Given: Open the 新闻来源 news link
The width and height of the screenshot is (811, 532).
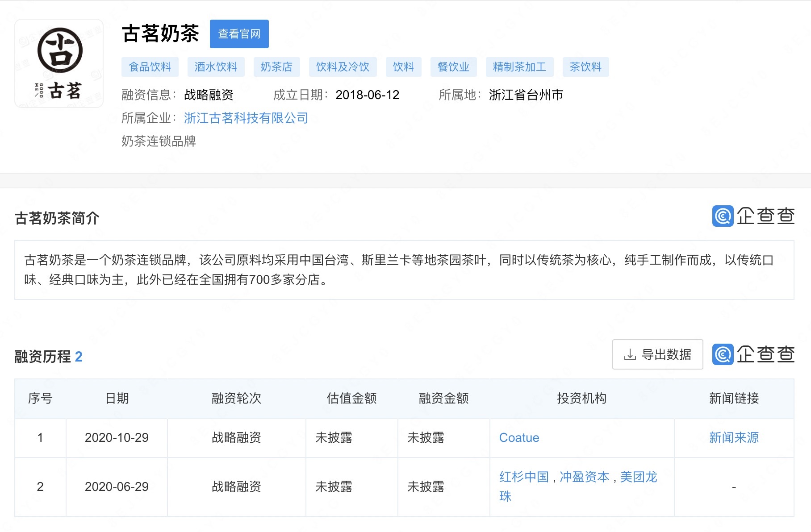Looking at the screenshot, I should coord(734,437).
